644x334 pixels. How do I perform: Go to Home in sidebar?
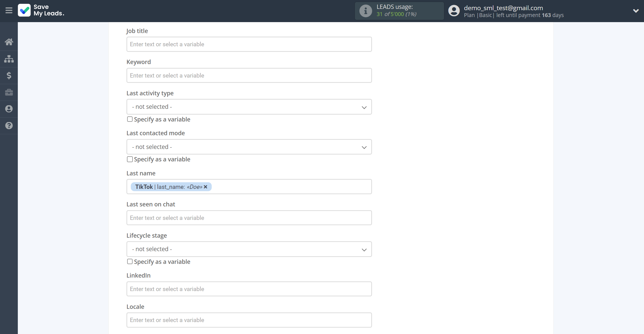pyautogui.click(x=9, y=42)
